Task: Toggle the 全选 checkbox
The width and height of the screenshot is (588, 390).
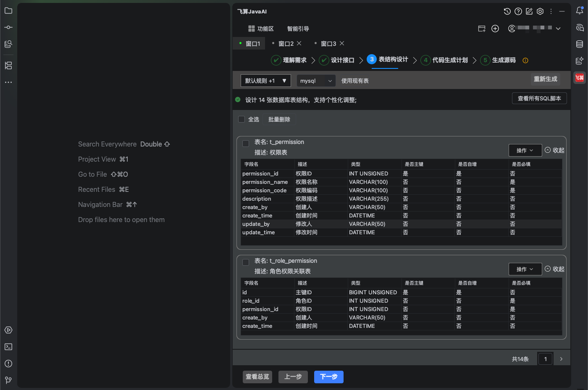Action: point(241,119)
